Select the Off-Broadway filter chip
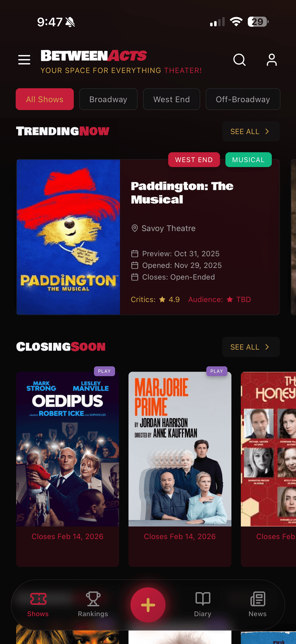296x644 pixels. (243, 99)
